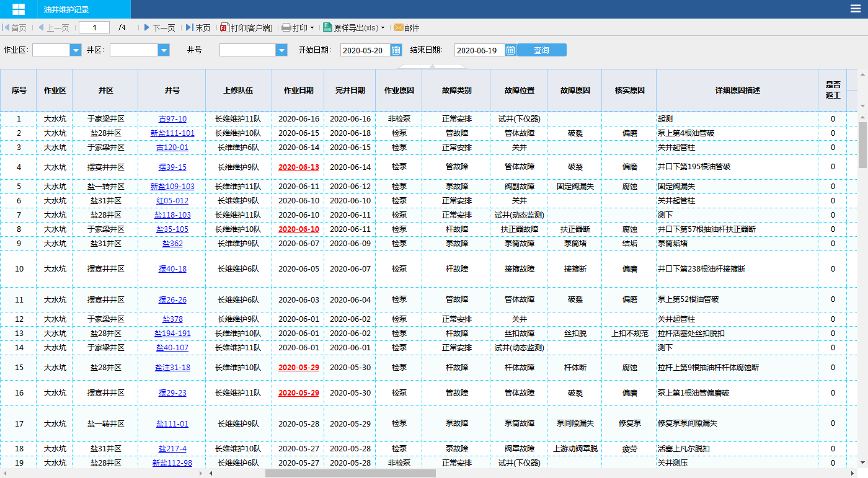
Task: Click the home grid icon at top-left
Action: click(19, 9)
